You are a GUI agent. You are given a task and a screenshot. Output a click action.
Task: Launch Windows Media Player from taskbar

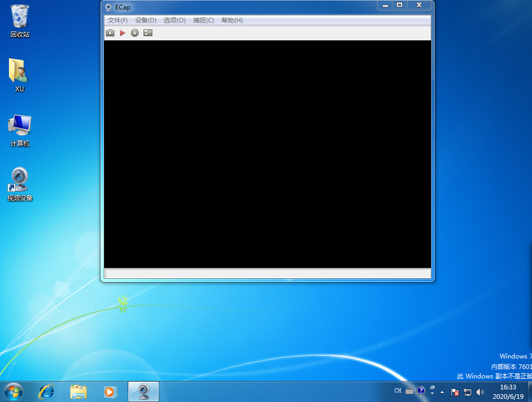(x=109, y=391)
